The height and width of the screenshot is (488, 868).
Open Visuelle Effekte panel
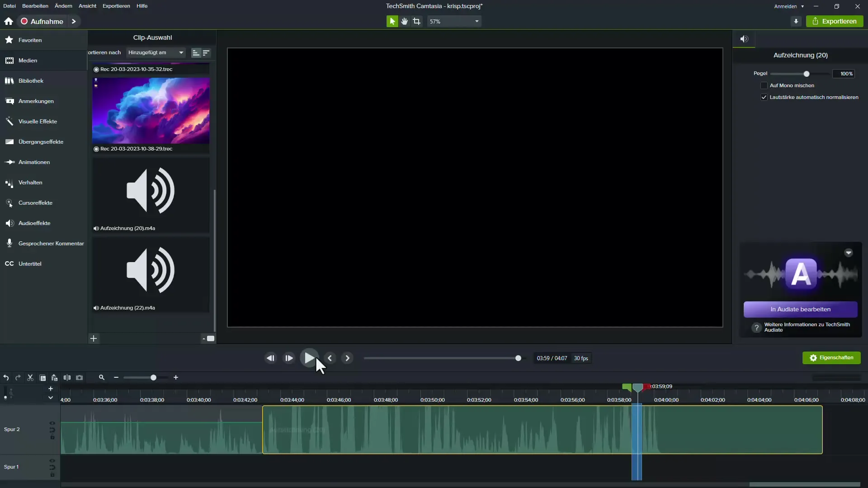43,122
